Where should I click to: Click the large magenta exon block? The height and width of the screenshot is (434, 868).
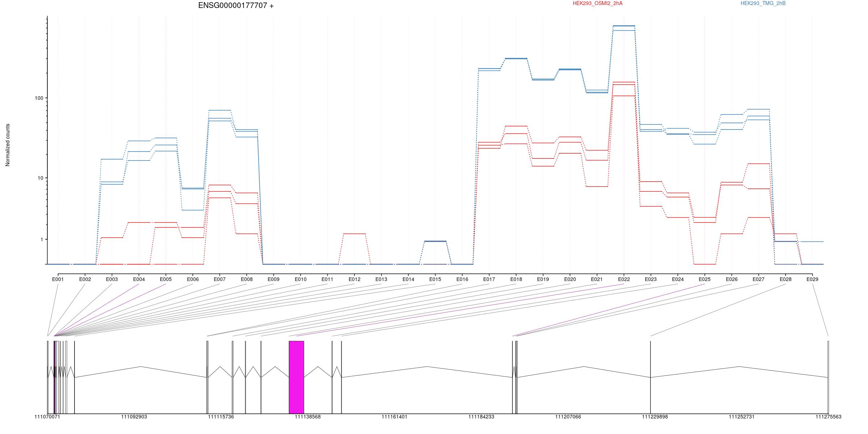pyautogui.click(x=297, y=377)
